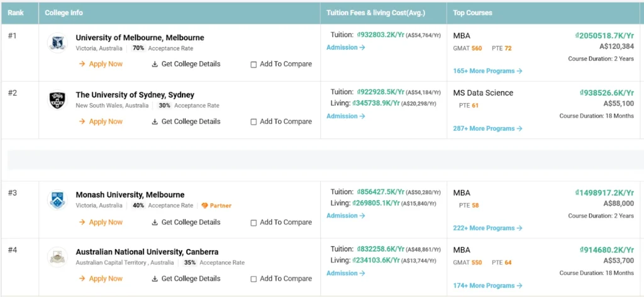Click GMAT 550 score for ANU MBA
The height and width of the screenshot is (297, 644).
467,262
